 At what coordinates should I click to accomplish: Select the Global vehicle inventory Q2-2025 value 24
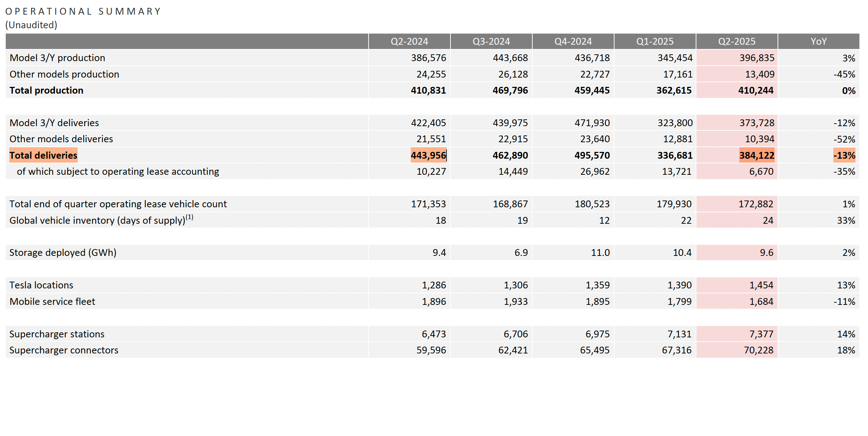[768, 221]
